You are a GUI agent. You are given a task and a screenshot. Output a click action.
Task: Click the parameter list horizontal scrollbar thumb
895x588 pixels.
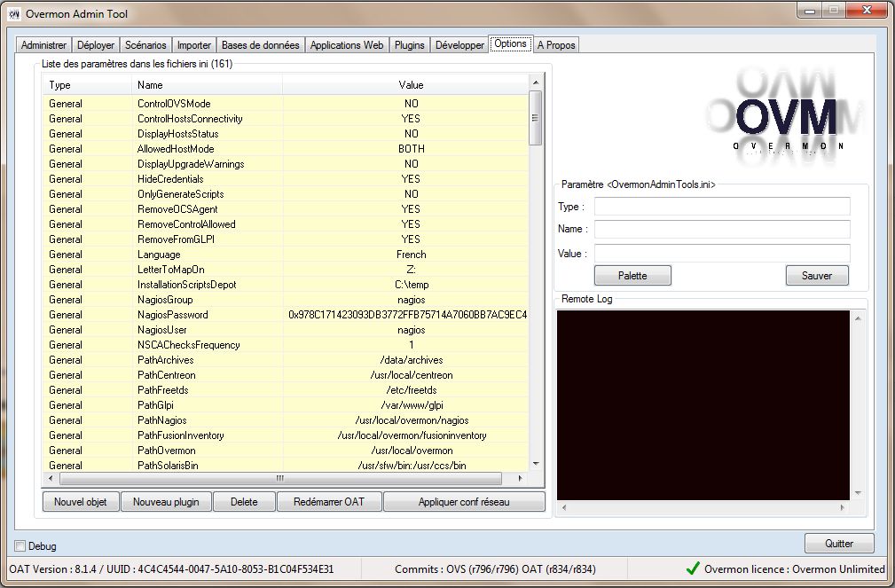[279, 478]
